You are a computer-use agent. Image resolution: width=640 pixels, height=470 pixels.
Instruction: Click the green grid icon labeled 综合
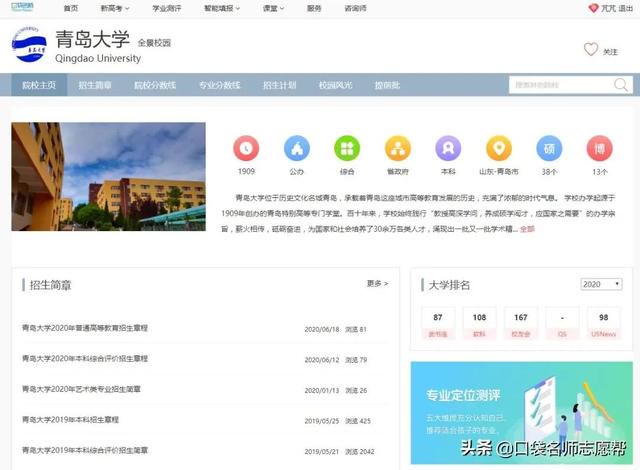tap(347, 148)
